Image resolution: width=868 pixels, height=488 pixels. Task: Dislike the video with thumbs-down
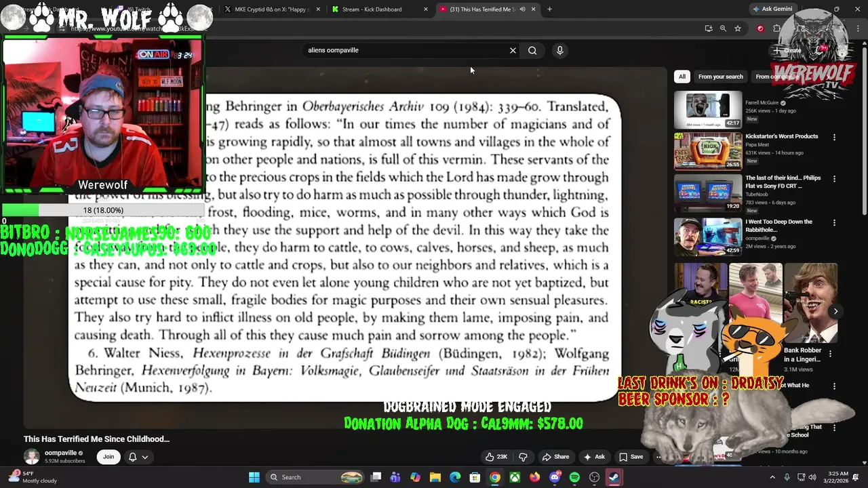[x=523, y=457]
